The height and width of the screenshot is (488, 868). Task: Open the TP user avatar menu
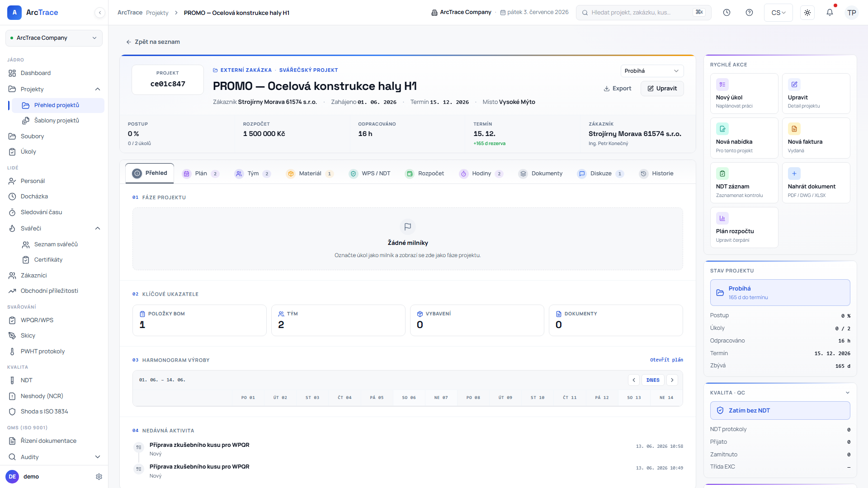click(x=852, y=13)
